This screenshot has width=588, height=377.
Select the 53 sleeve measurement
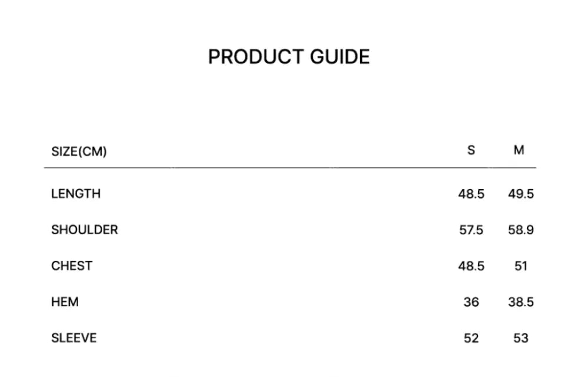coord(521,338)
